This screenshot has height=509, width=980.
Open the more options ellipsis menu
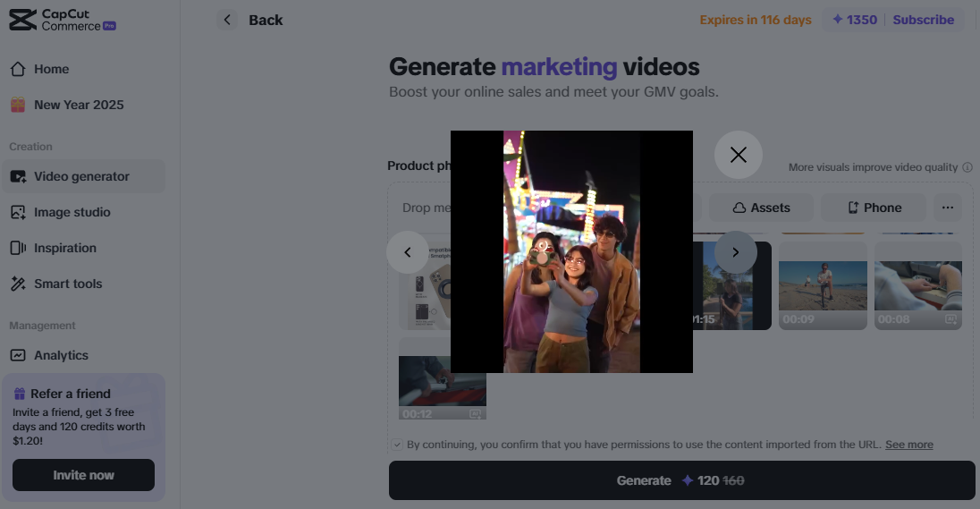(948, 208)
